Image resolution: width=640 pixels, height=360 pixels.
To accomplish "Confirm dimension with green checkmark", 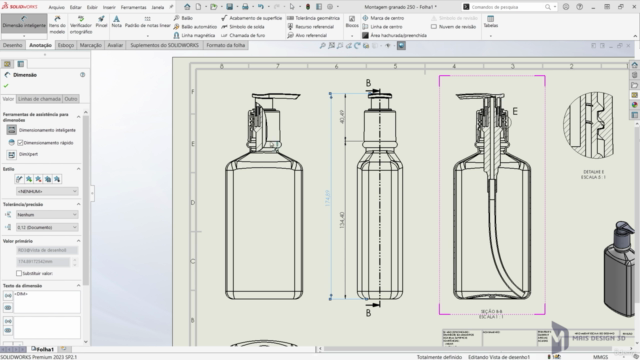I will (6, 86).
